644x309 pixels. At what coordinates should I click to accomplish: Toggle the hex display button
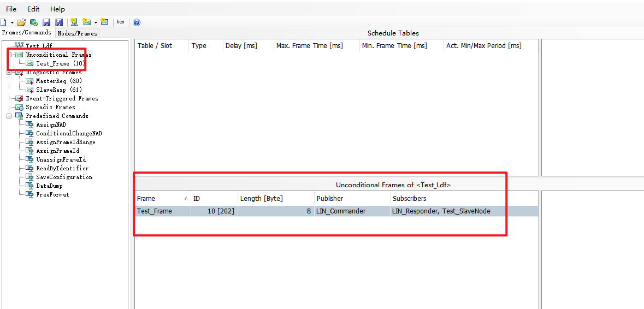[x=121, y=22]
